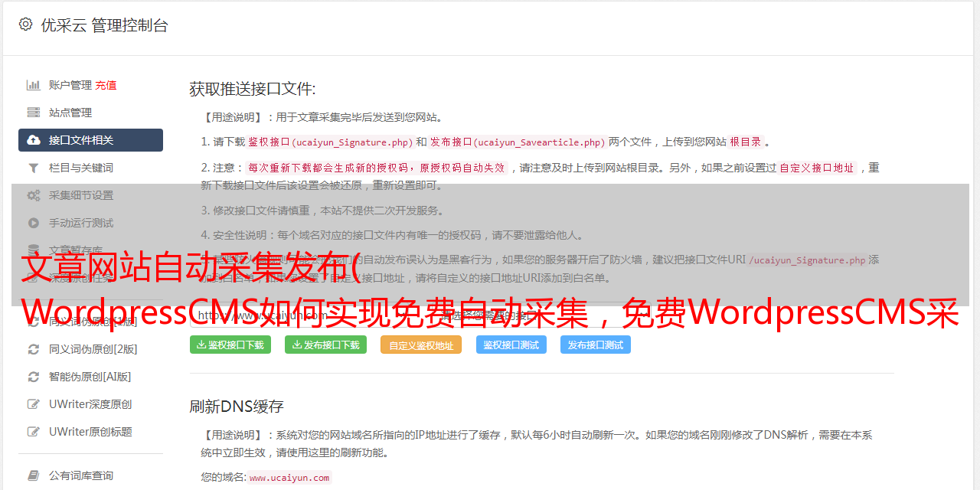The width and height of the screenshot is (980, 490).
Task: Run the 鉴权接口测试 test
Action: (511, 345)
